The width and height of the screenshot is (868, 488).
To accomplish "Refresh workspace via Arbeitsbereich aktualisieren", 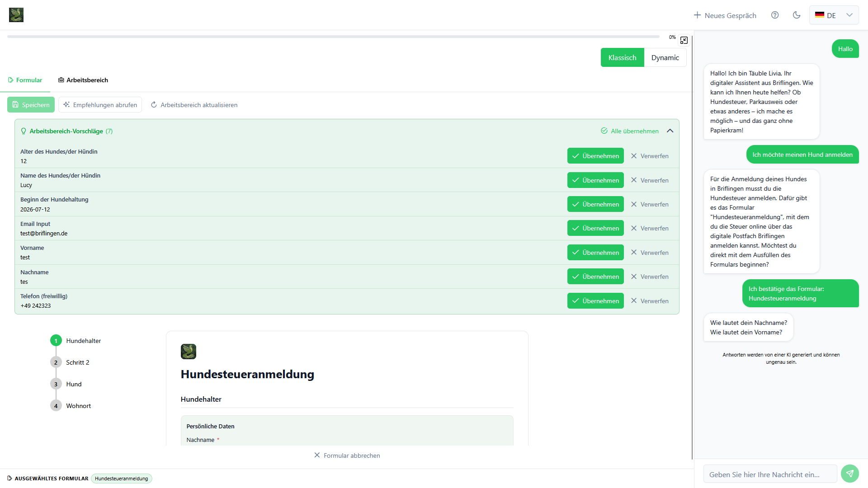I will click(x=194, y=104).
